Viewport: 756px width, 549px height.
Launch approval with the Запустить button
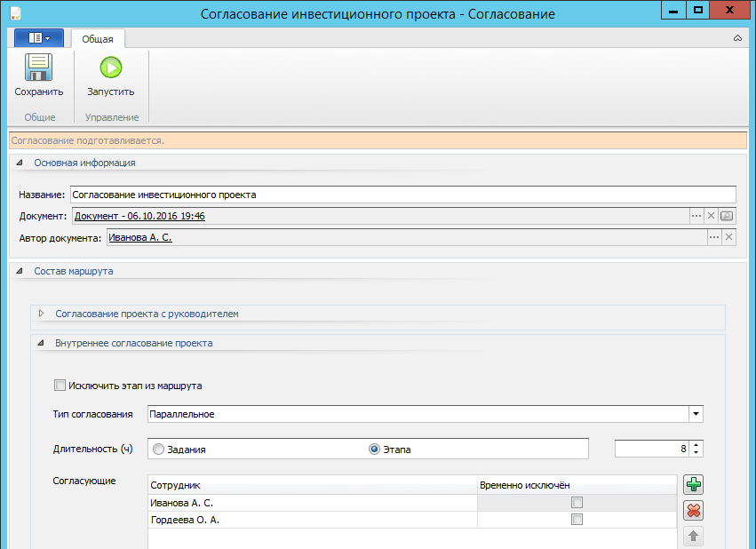coord(110,69)
